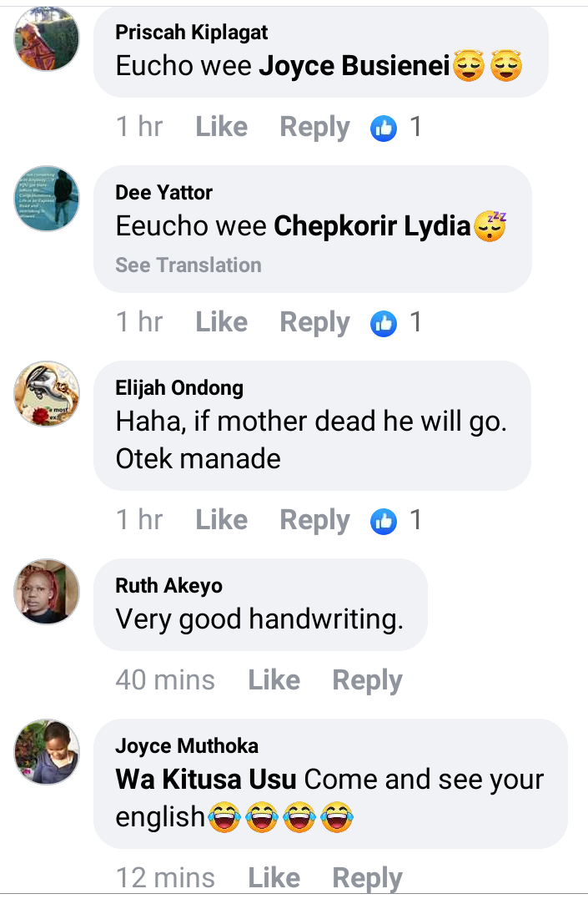Open Elijah Ondong's profile avatar
The image size is (588, 909).
click(x=47, y=394)
